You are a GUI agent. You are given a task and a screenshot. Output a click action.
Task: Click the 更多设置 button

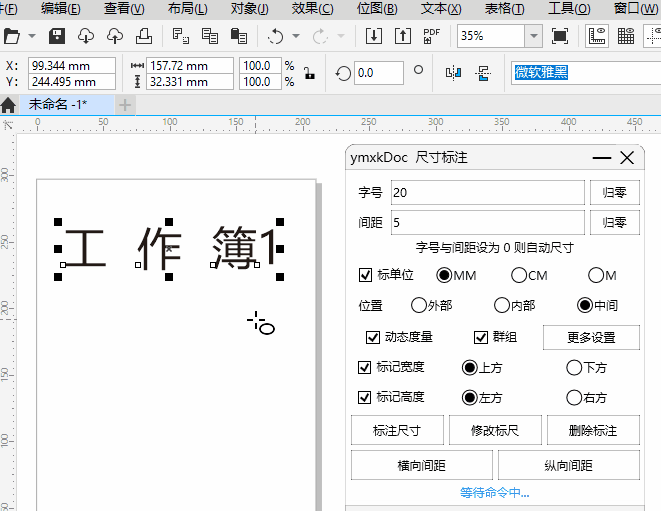[x=591, y=337]
